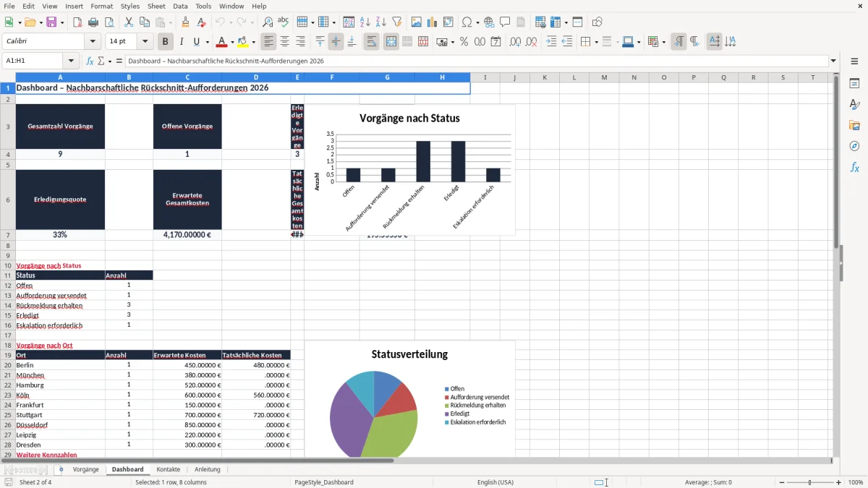Toggle Bold formatting
This screenshot has width=868, height=488.
pyautogui.click(x=166, y=42)
